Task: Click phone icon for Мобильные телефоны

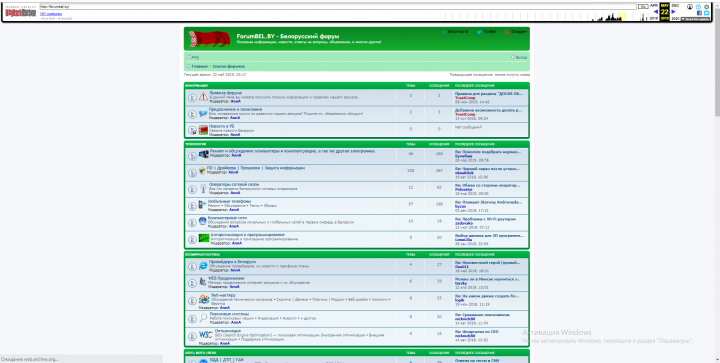Action: point(202,205)
